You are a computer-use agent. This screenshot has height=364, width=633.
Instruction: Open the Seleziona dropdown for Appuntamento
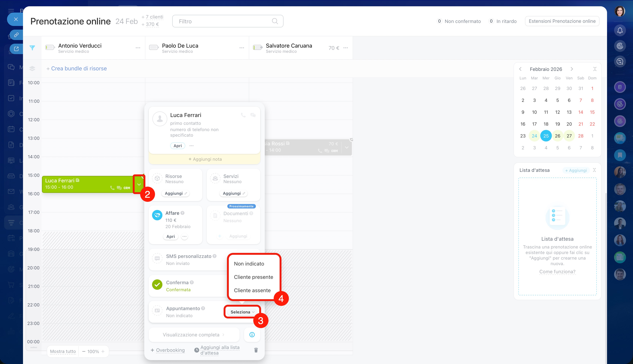[x=242, y=312]
